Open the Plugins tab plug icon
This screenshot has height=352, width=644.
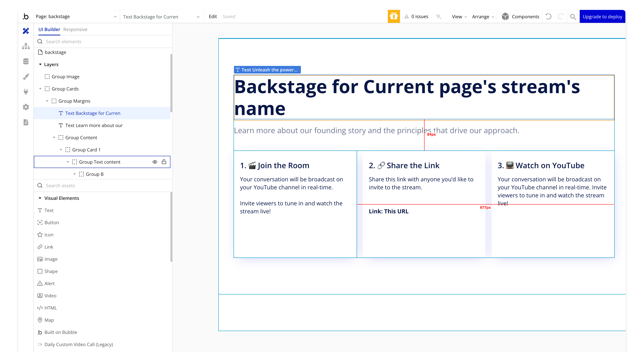[x=26, y=92]
